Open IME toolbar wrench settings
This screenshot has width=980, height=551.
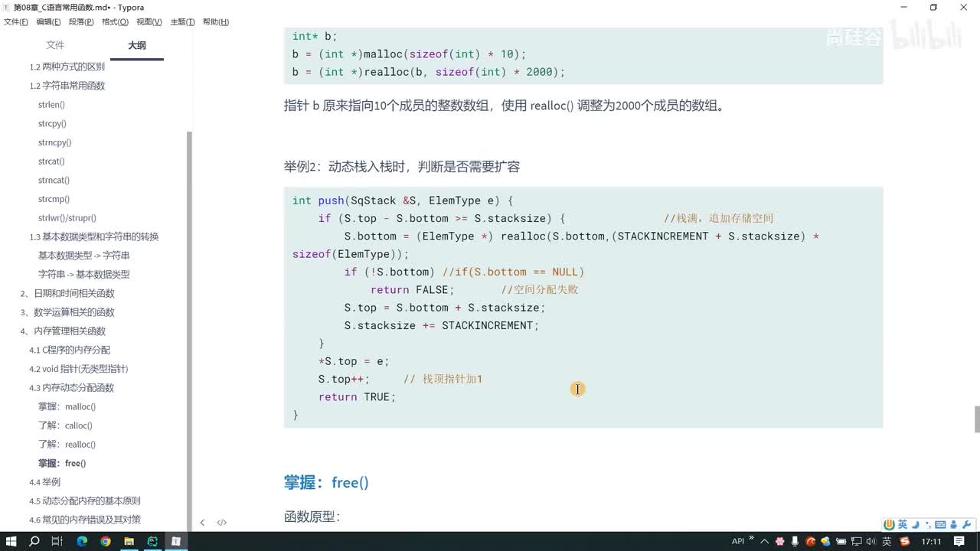pyautogui.click(x=965, y=525)
